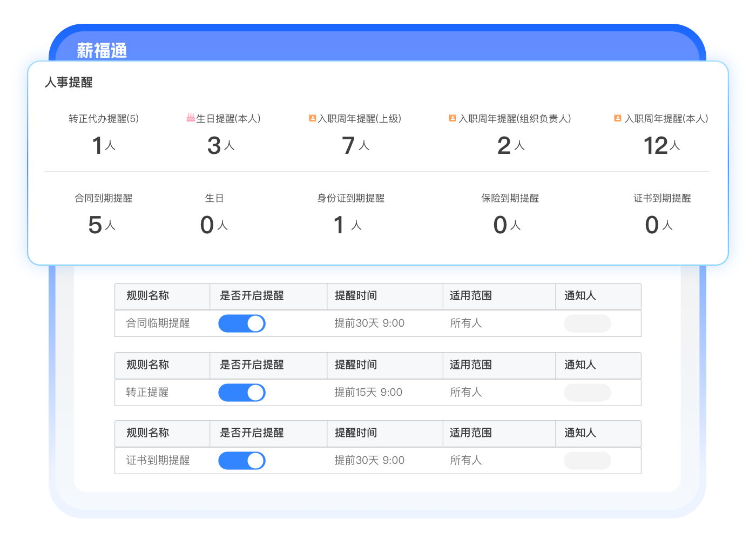View the 合同到期提醒 count of 5人
This screenshot has width=756, height=540.
point(103,224)
